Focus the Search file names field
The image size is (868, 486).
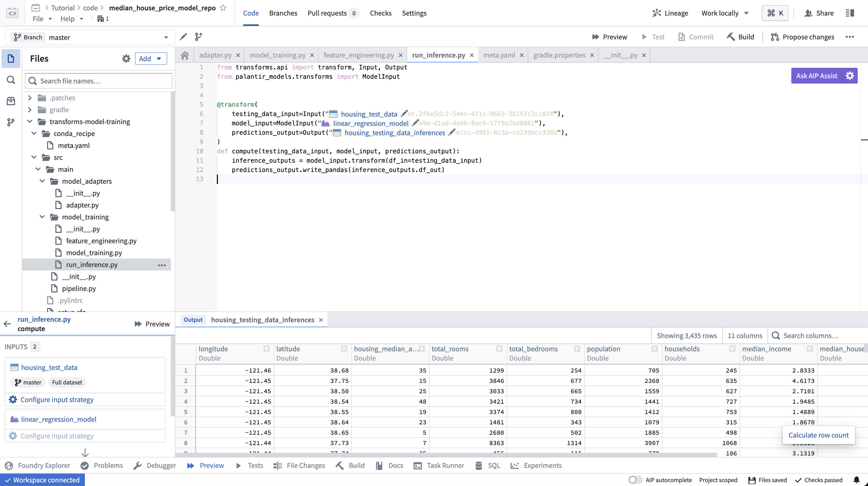(98, 81)
